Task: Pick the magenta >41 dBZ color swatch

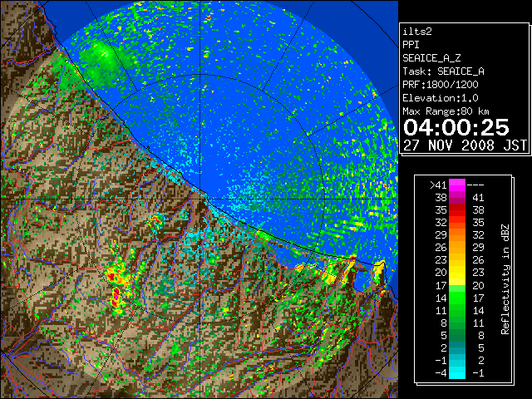Action: tap(457, 185)
